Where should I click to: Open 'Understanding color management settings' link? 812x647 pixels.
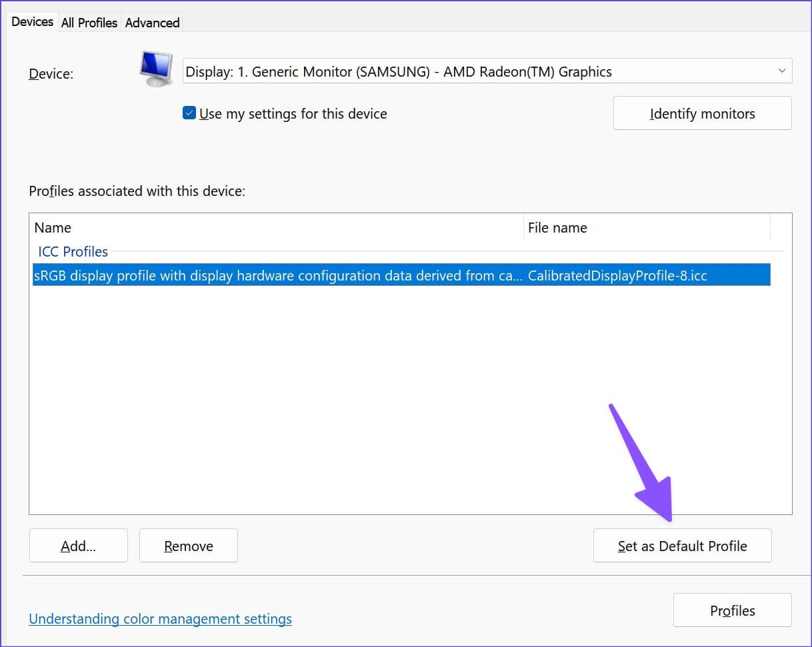click(x=160, y=619)
